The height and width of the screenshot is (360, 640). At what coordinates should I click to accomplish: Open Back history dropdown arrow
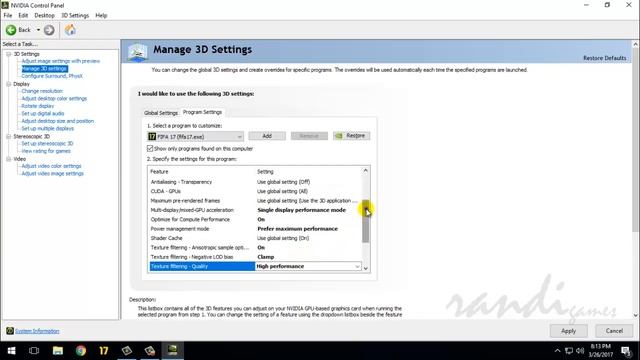pyautogui.click(x=38, y=30)
